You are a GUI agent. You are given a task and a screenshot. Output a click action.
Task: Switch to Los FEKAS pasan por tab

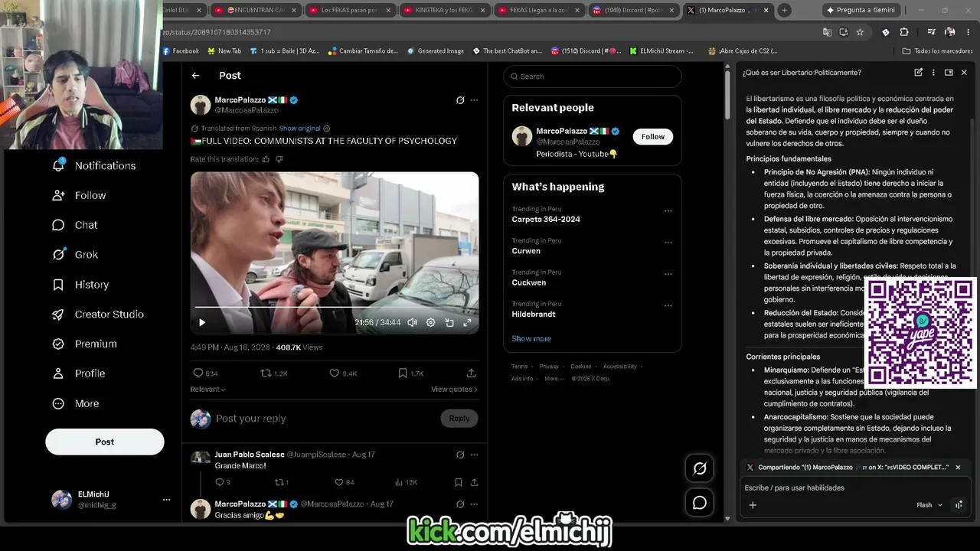[351, 10]
